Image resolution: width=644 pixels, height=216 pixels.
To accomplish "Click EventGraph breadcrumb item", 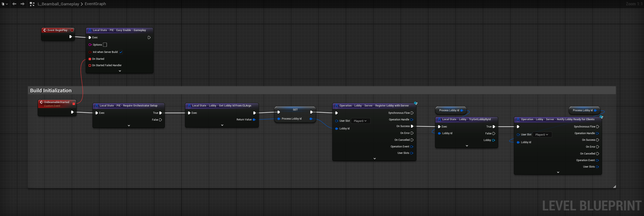I will (95, 4).
